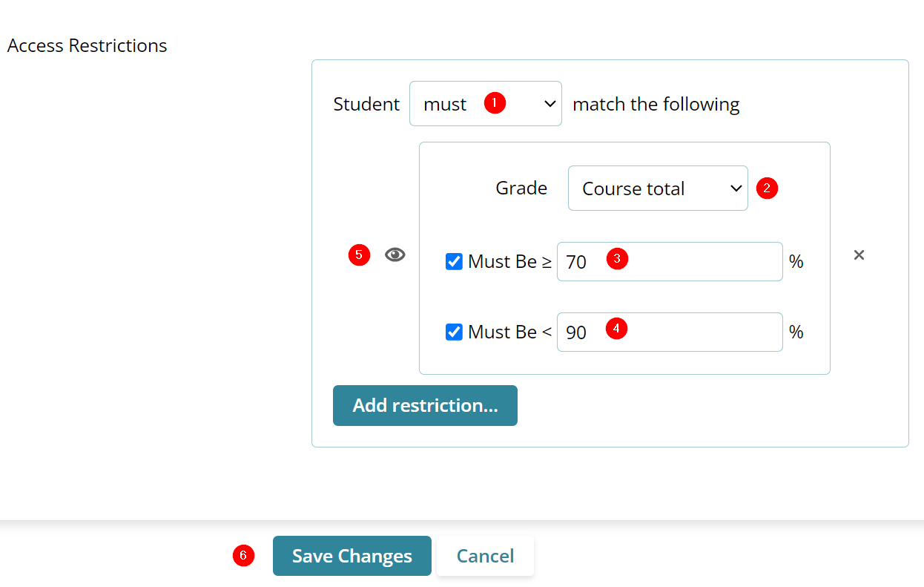This screenshot has height=587, width=924.
Task: Click the "Grade" field label
Action: click(521, 188)
